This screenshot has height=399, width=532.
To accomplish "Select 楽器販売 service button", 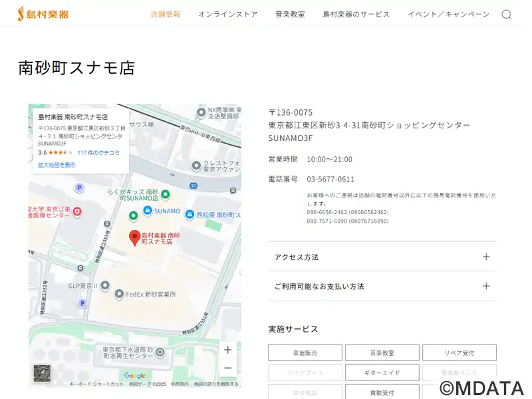I will pyautogui.click(x=305, y=353).
